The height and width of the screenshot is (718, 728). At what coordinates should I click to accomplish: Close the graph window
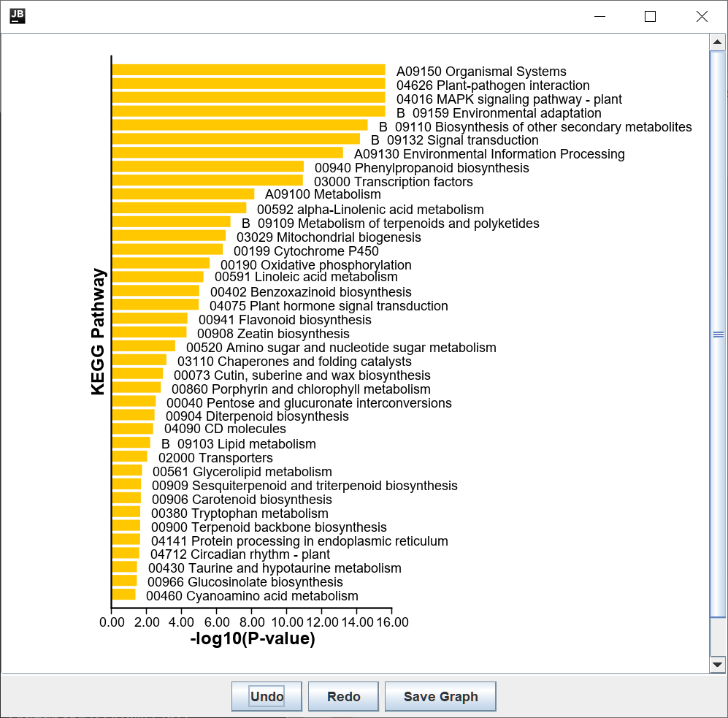(702, 17)
